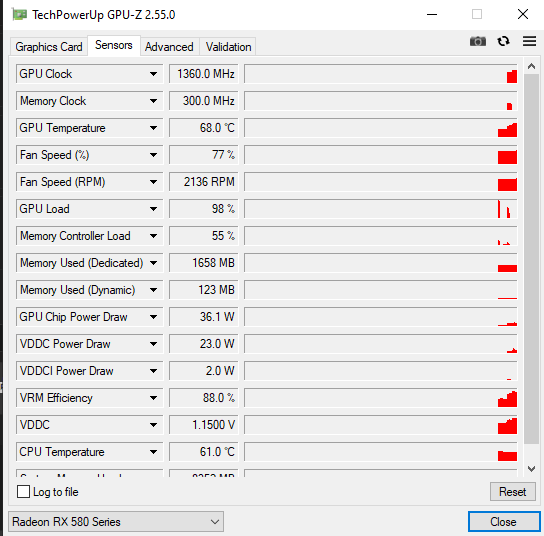This screenshot has height=536, width=544.
Task: Click the 36.1 W value field
Action: [x=204, y=317]
